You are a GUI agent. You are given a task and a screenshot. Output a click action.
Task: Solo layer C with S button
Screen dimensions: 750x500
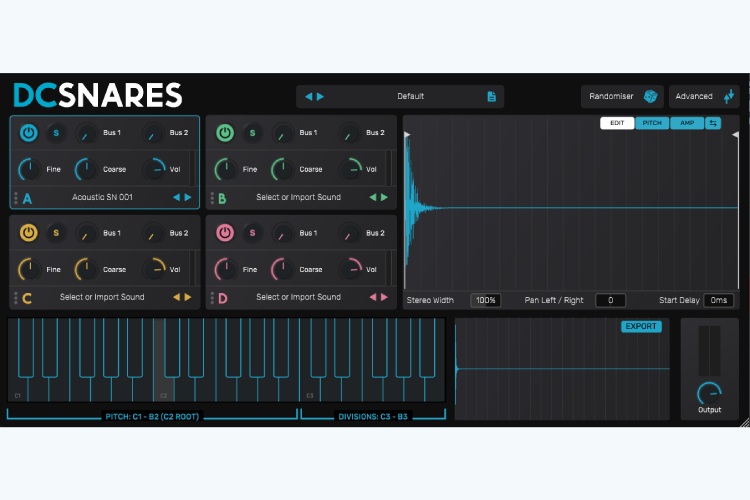pyautogui.click(x=56, y=233)
